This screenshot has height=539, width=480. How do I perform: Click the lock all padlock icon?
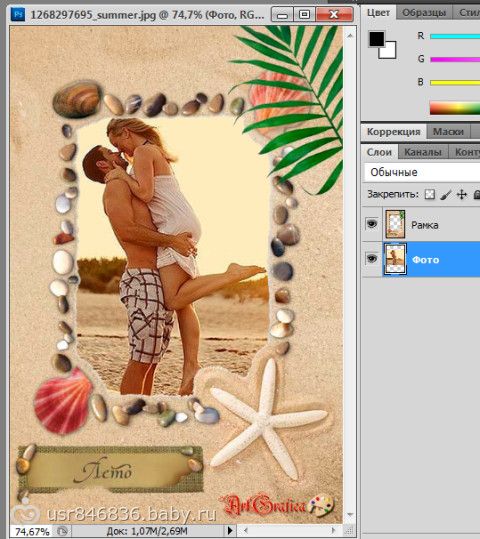[477, 195]
